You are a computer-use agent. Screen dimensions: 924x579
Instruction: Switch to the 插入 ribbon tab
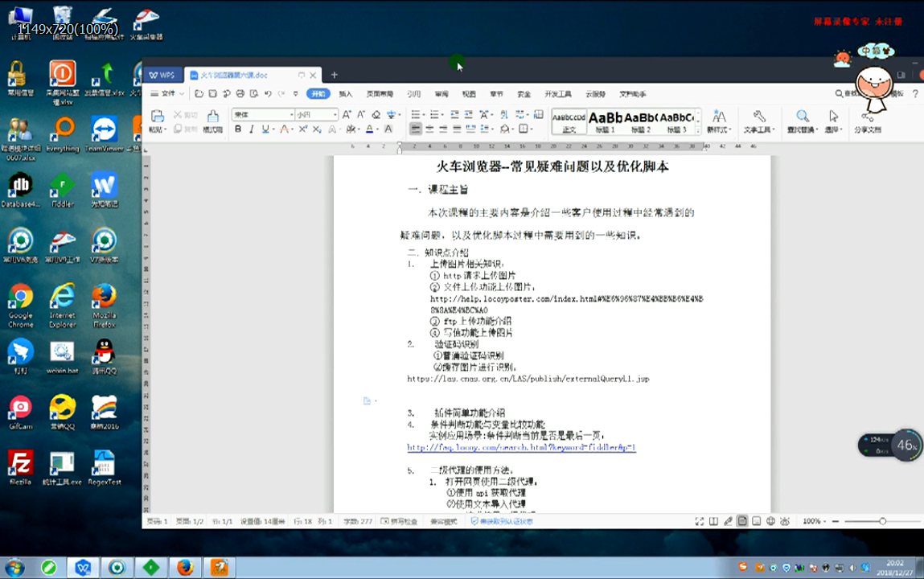coord(346,94)
